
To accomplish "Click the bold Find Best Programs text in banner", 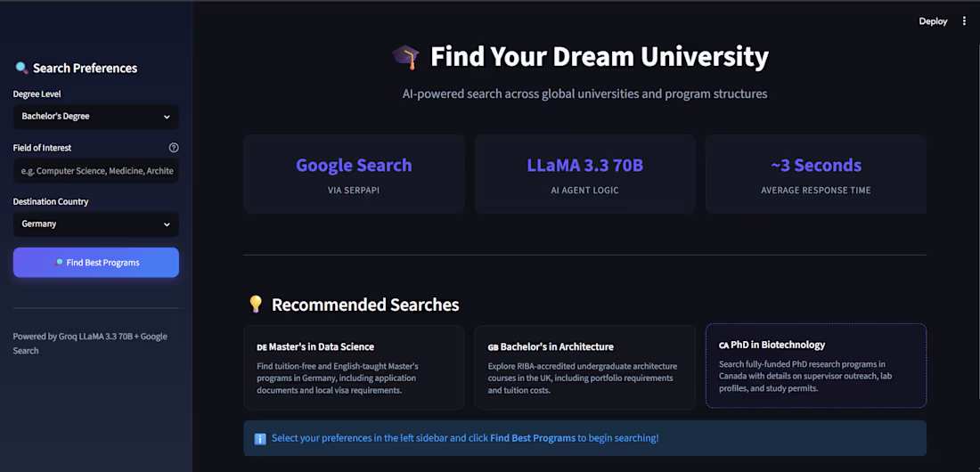I will (x=533, y=438).
